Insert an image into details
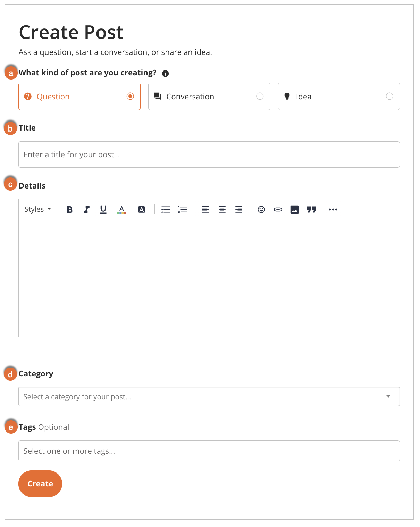Screen dimensions: 420x527 pyautogui.click(x=295, y=209)
